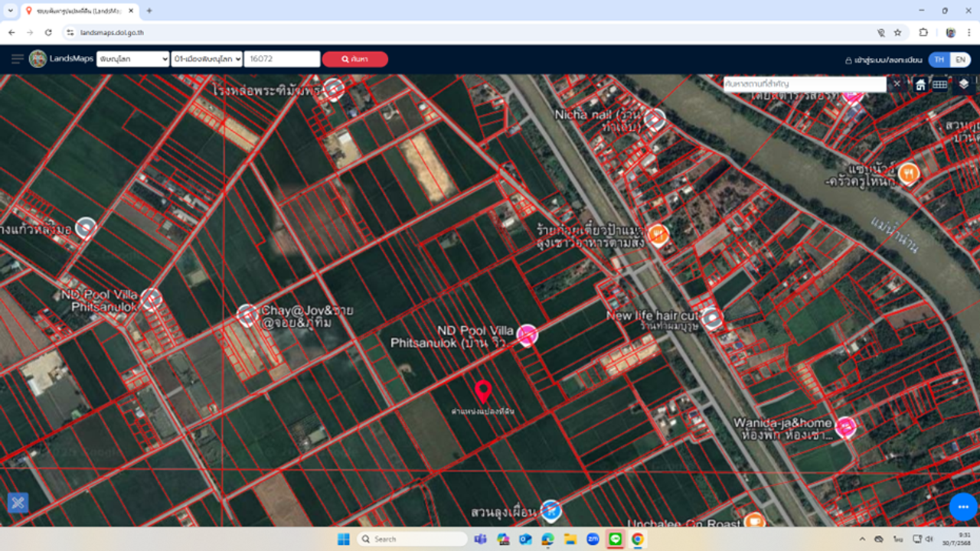Screen dimensions: 980x551
Task: Open a new browser tab
Action: click(149, 11)
